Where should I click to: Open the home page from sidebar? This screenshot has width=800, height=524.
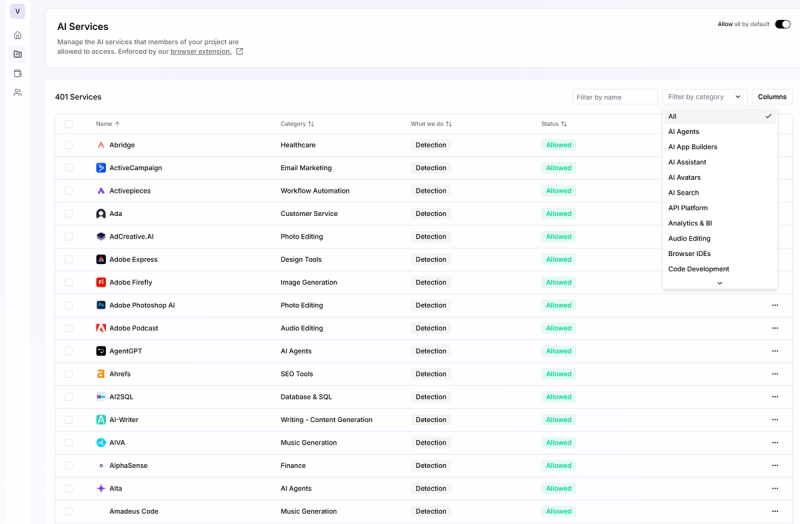[x=17, y=35]
